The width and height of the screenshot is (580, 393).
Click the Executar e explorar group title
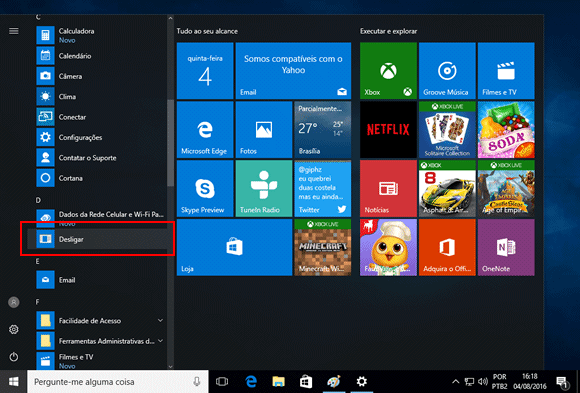pyautogui.click(x=388, y=31)
